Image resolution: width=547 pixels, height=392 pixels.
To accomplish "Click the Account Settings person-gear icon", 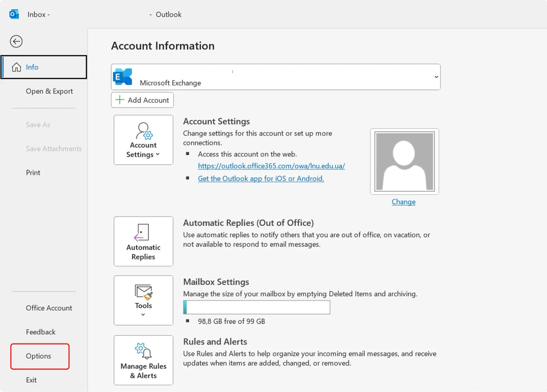I will [144, 131].
